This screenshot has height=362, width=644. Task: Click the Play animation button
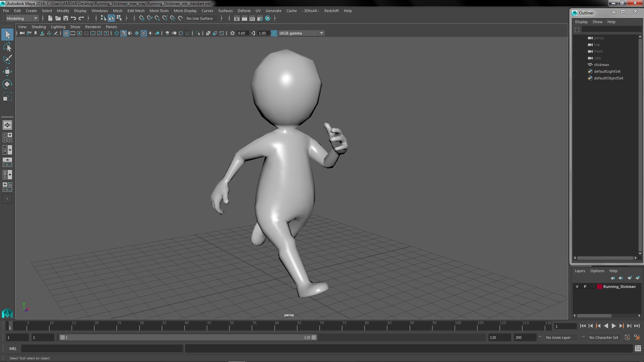pos(614,326)
